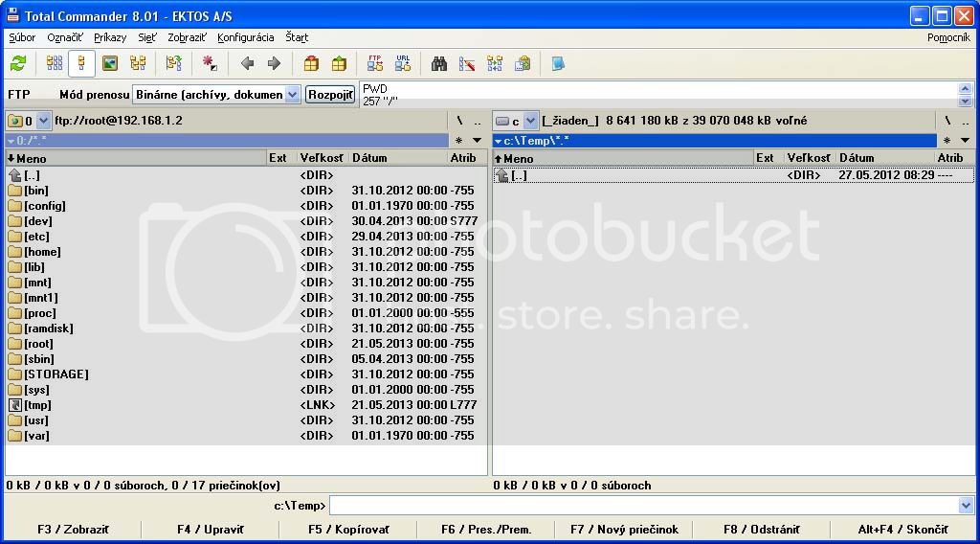Viewport: 980px width, 544px height.
Task: Sort left panel by Meno column
Action: coord(136,158)
